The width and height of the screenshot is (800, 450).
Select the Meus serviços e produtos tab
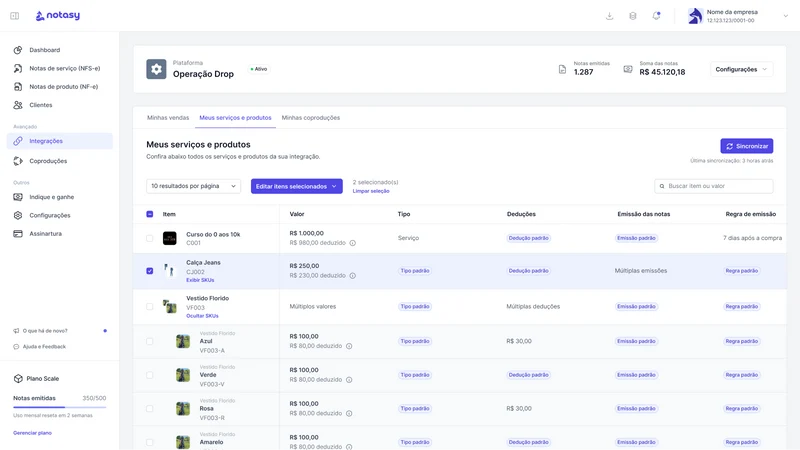(235, 118)
